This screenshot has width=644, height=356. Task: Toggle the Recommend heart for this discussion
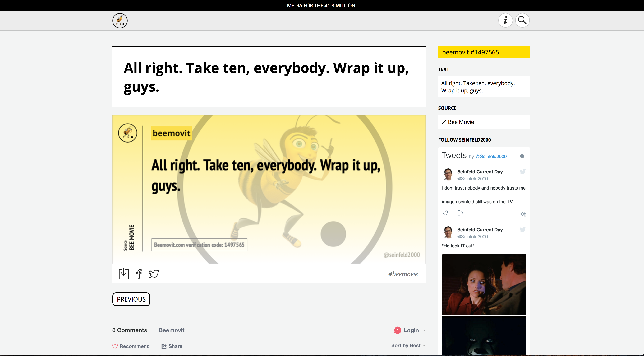pos(131,346)
